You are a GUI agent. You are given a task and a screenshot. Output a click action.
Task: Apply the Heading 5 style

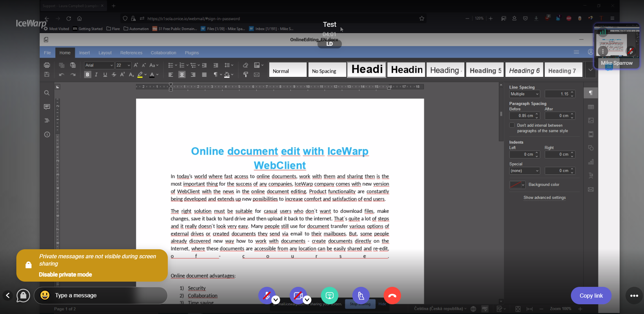click(x=485, y=70)
